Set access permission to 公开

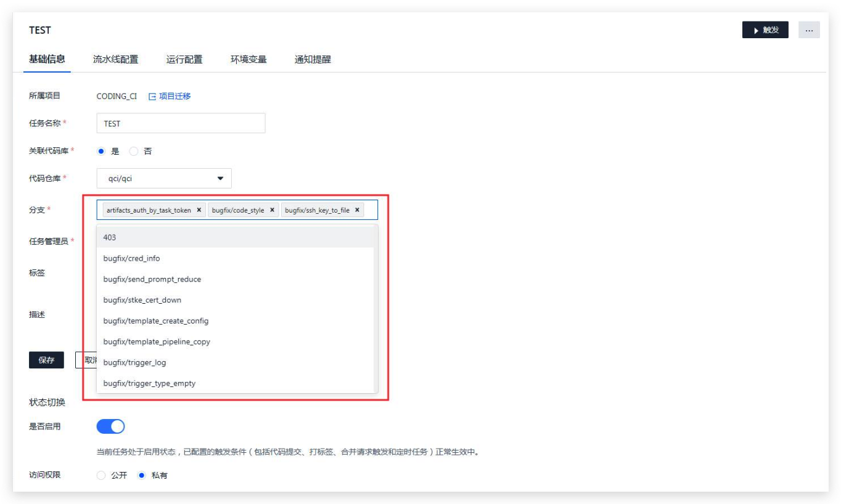[x=102, y=476]
